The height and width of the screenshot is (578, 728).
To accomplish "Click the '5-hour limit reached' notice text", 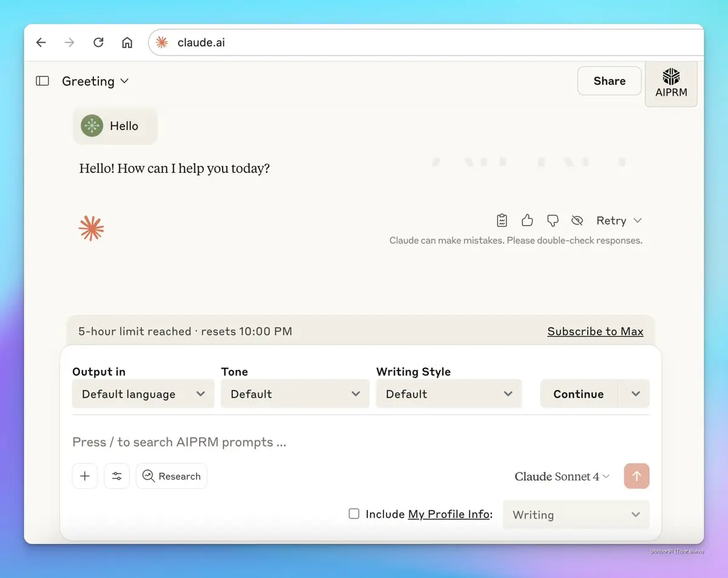I will coord(185,331).
